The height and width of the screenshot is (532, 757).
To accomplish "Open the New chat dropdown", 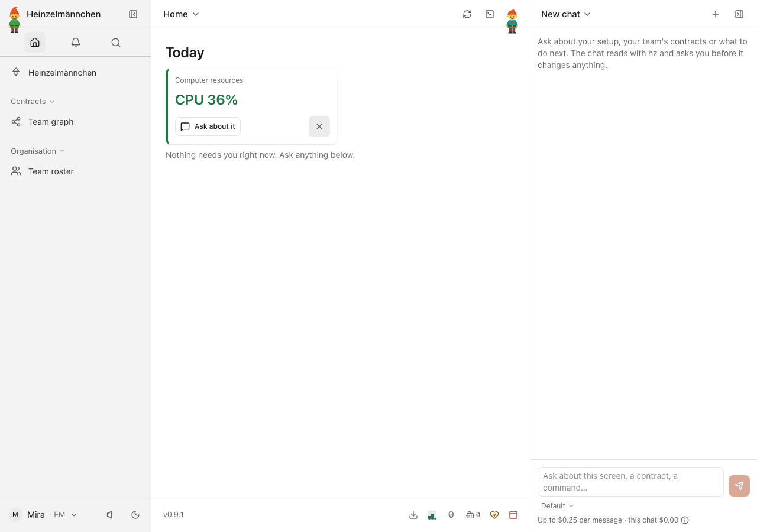I will pyautogui.click(x=566, y=14).
